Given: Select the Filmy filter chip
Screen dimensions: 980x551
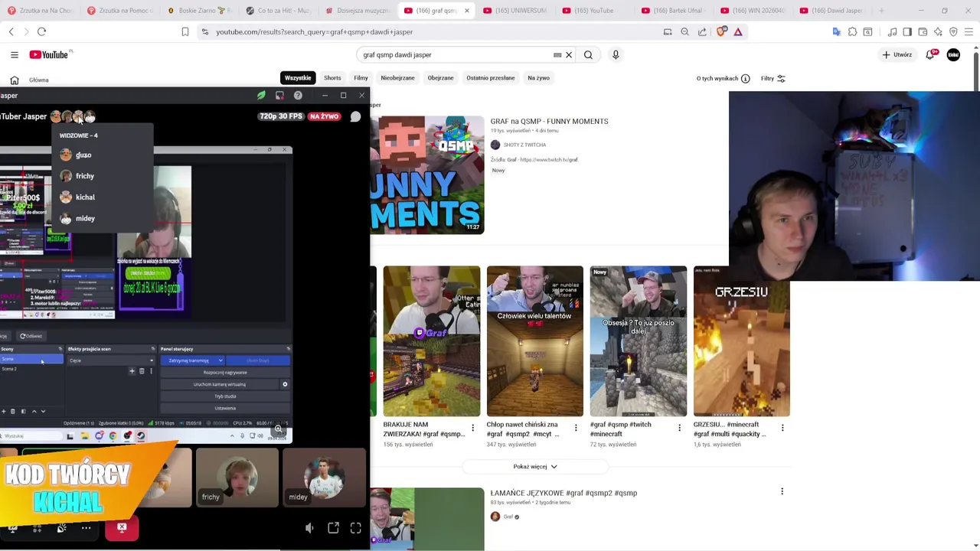Looking at the screenshot, I should [x=361, y=78].
